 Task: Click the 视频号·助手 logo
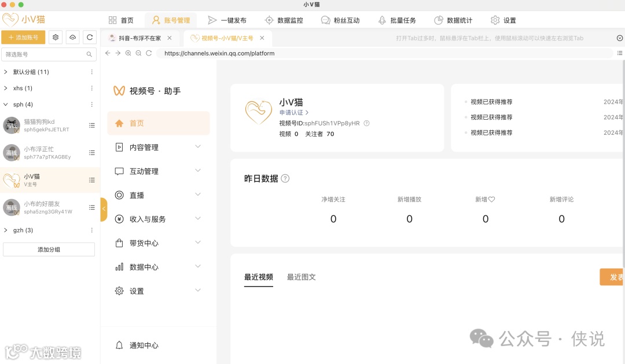146,91
